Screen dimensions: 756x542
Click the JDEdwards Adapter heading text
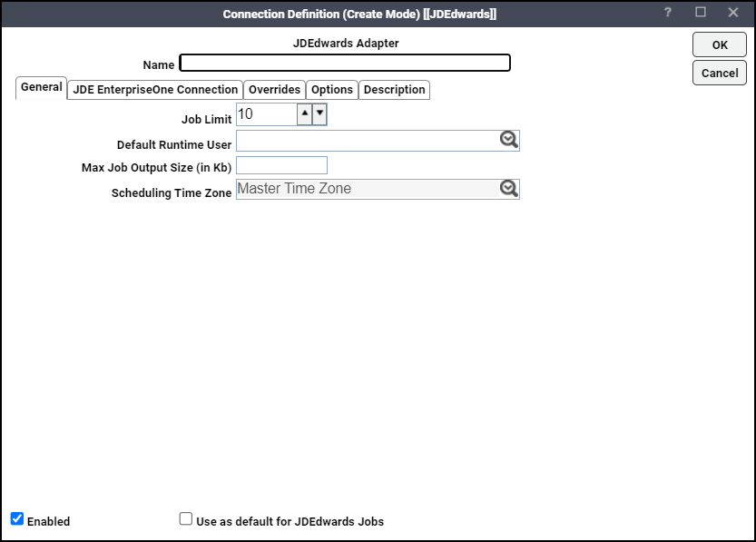(x=346, y=43)
